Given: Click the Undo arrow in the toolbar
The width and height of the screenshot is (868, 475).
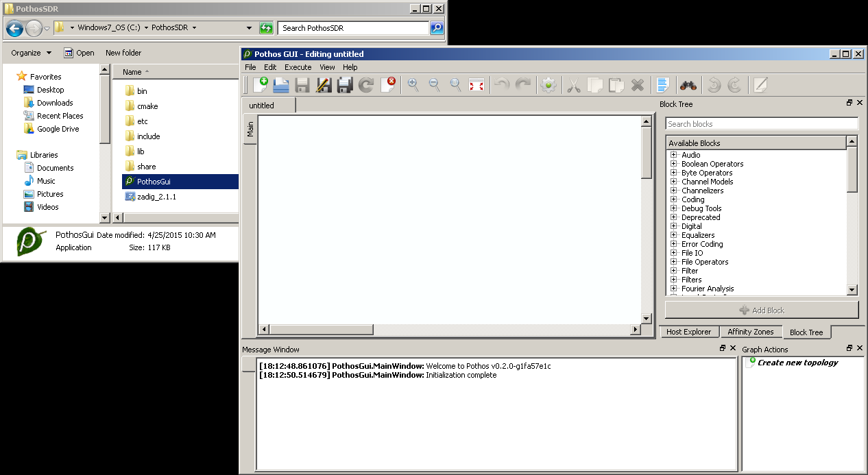Looking at the screenshot, I should click(x=503, y=85).
